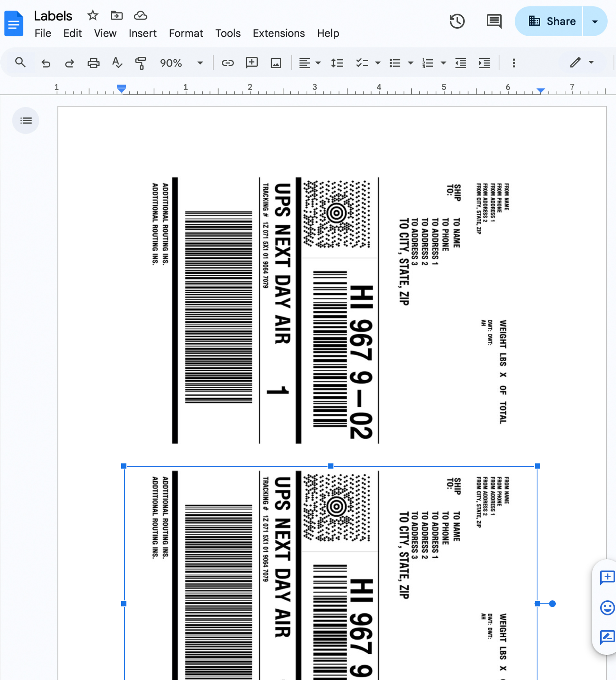Click the spell check icon
The height and width of the screenshot is (680, 616).
[x=117, y=63]
